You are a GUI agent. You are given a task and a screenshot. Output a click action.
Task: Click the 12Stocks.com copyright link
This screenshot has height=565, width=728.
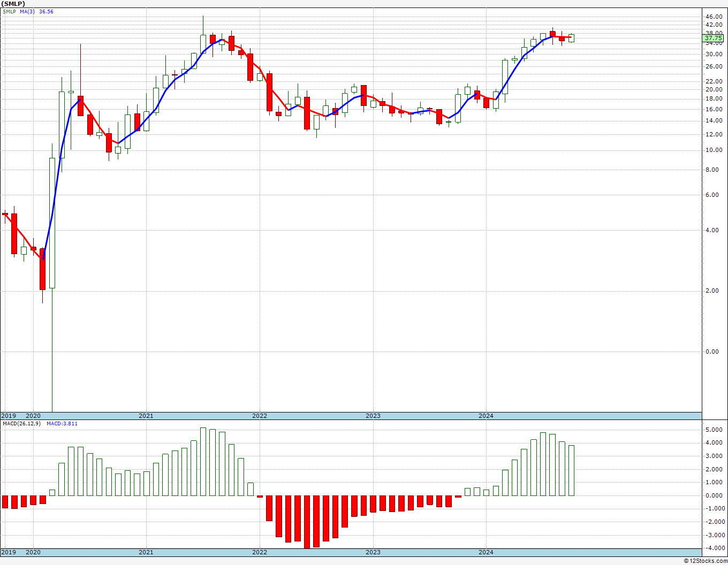(x=704, y=561)
